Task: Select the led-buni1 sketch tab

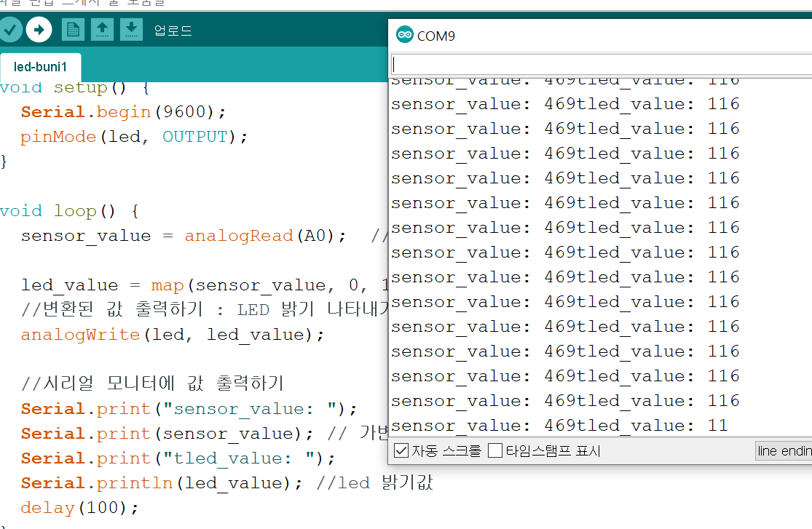Action: pos(40,67)
